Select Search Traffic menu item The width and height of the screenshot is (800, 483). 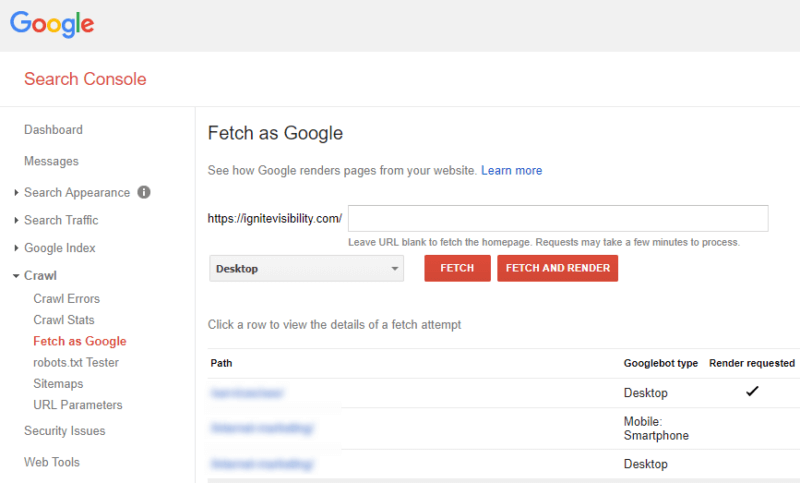pos(61,220)
